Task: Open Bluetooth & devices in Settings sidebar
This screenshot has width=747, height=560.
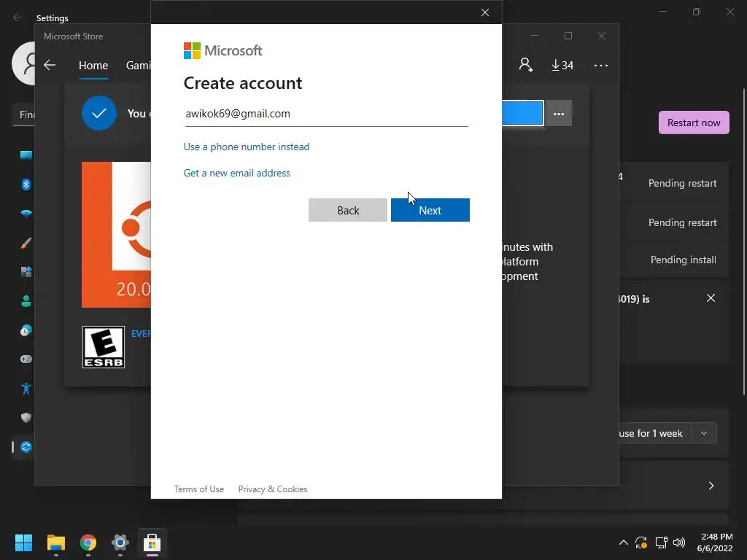Action: (26, 184)
